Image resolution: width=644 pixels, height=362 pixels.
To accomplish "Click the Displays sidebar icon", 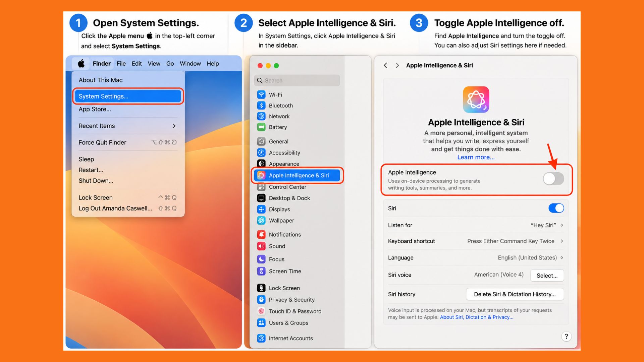I will pyautogui.click(x=261, y=209).
